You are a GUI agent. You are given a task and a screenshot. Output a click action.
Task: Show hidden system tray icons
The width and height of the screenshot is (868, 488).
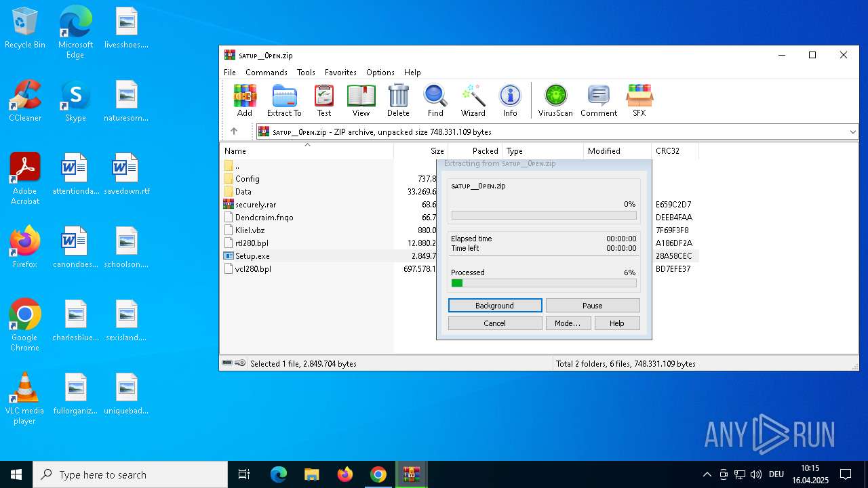[x=707, y=474]
